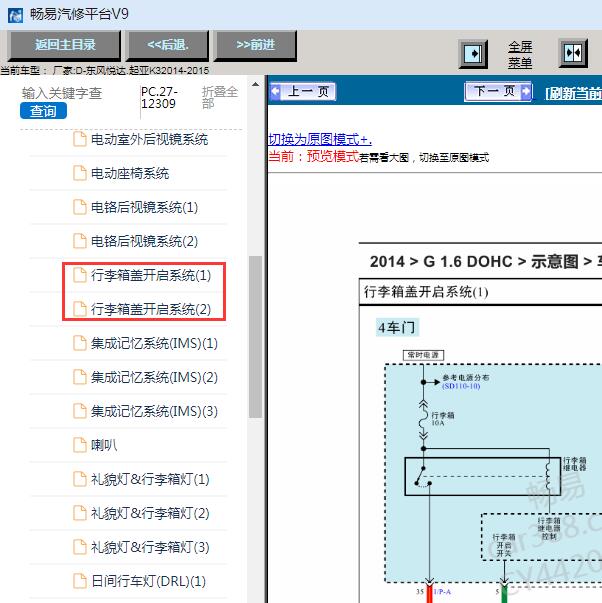602x603 pixels.
Task: Click 切换为原图模式+ link
Action: 320,139
